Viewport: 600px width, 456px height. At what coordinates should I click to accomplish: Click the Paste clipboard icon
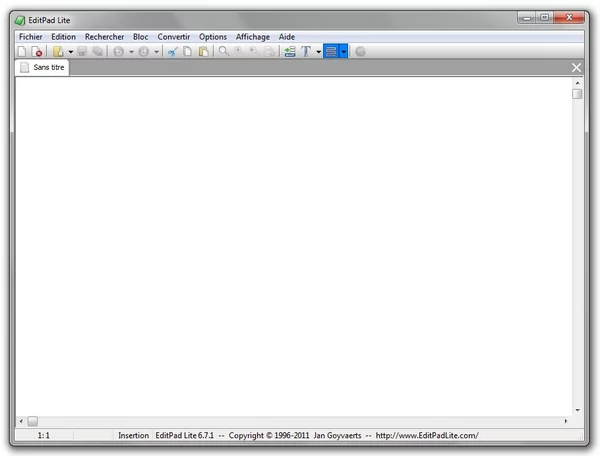click(x=204, y=51)
